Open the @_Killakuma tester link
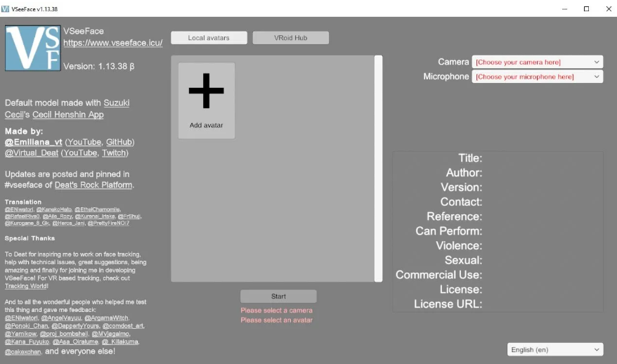Screen dimensions: 617x364 (119, 342)
